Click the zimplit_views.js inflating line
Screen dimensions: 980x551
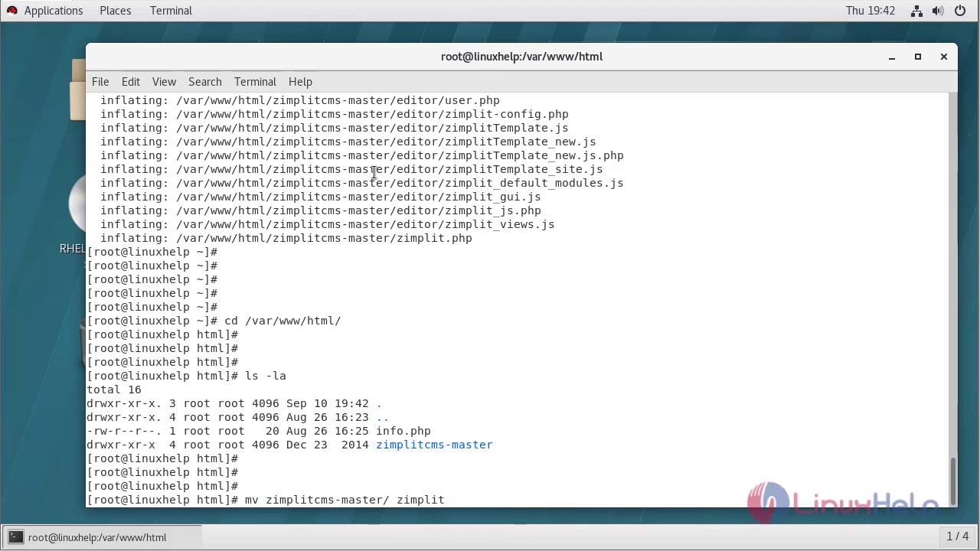328,224
